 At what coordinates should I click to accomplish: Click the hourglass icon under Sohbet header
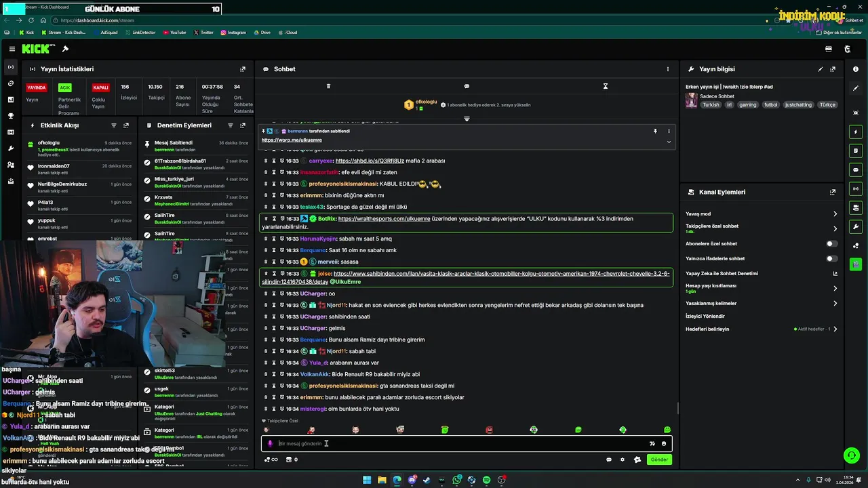pos(606,86)
